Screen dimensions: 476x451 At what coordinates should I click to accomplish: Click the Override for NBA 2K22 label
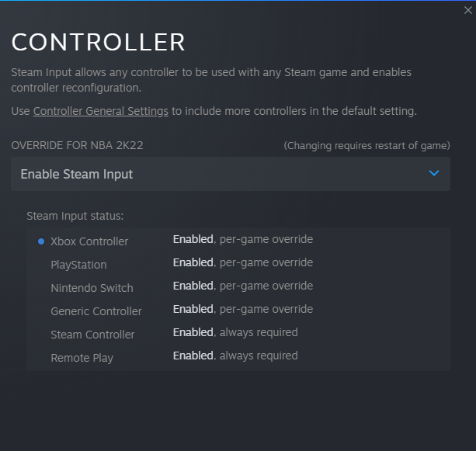coord(77,145)
